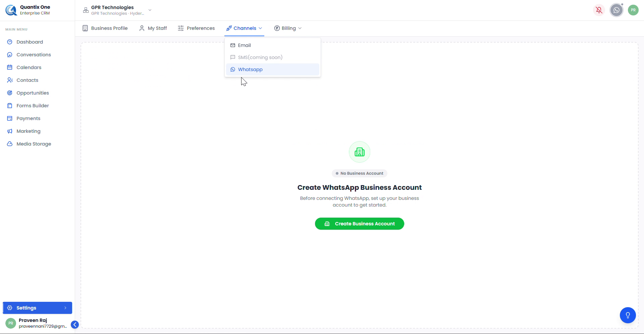Select Email from the Channels menu
Screen dimensions: 644x334
click(x=273, y=45)
